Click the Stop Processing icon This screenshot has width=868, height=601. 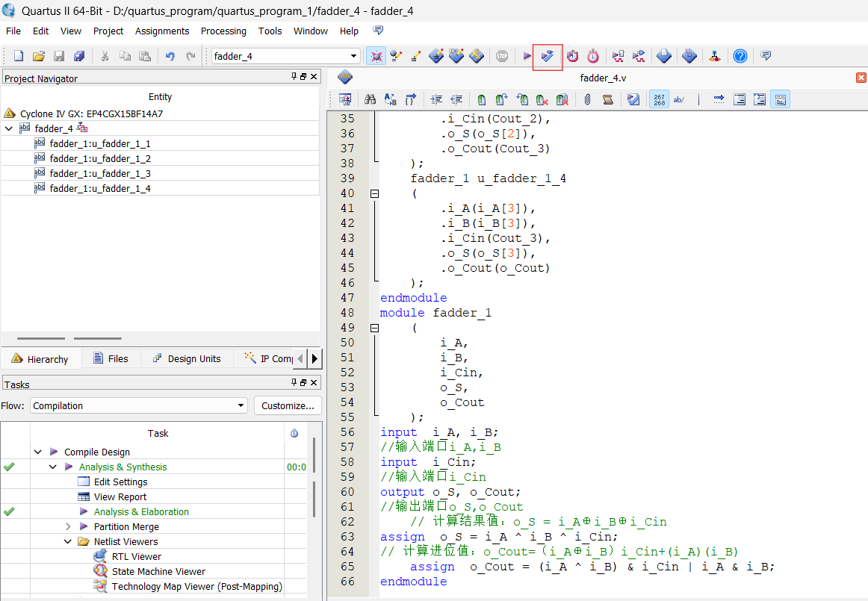pos(502,56)
